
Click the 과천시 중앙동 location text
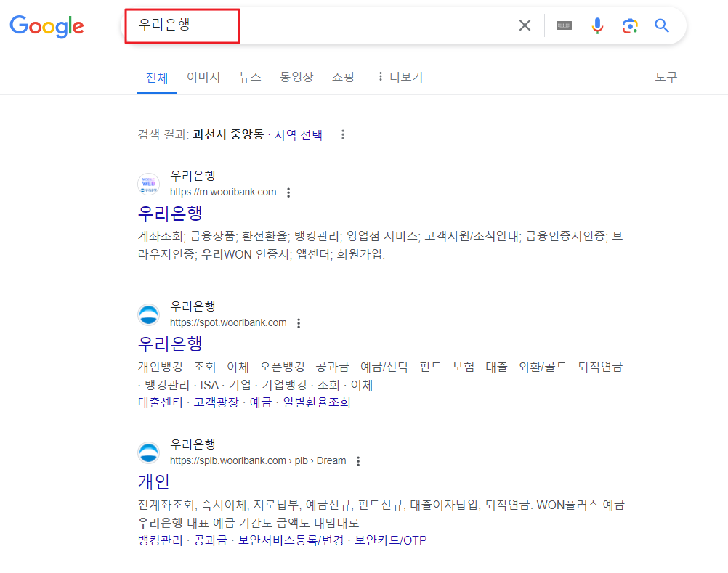[228, 135]
